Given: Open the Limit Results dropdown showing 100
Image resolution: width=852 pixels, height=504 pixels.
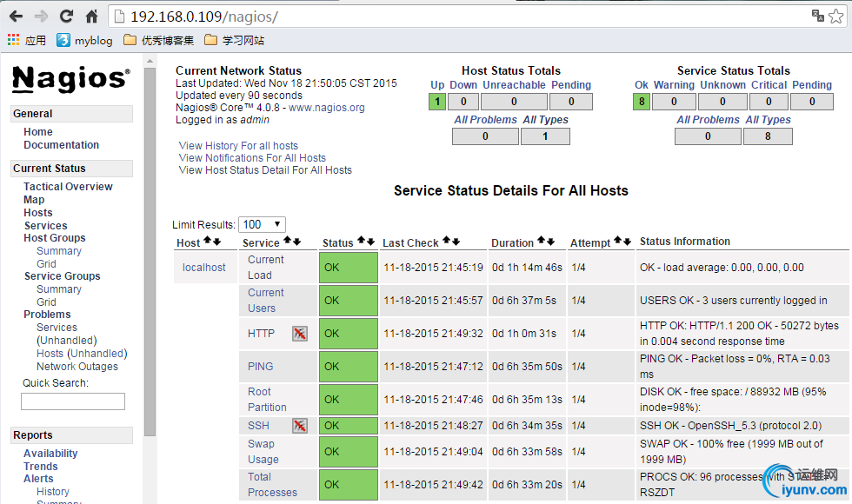Looking at the screenshot, I should tap(262, 224).
